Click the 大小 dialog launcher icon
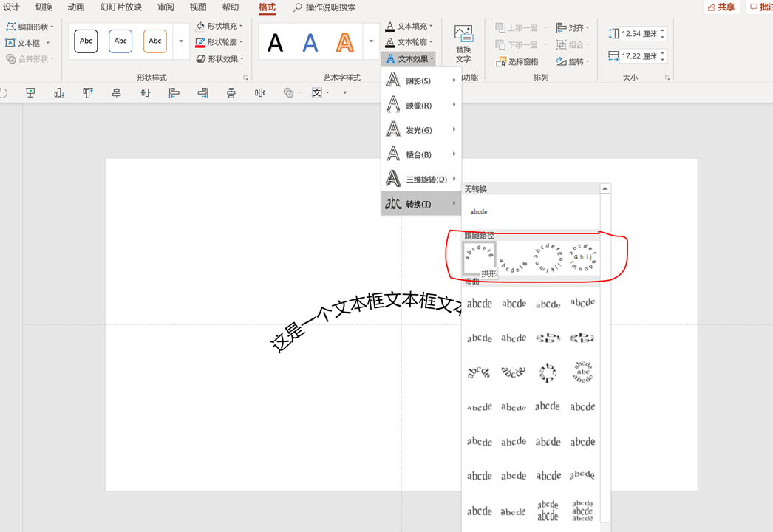The height and width of the screenshot is (532, 773). [667, 78]
